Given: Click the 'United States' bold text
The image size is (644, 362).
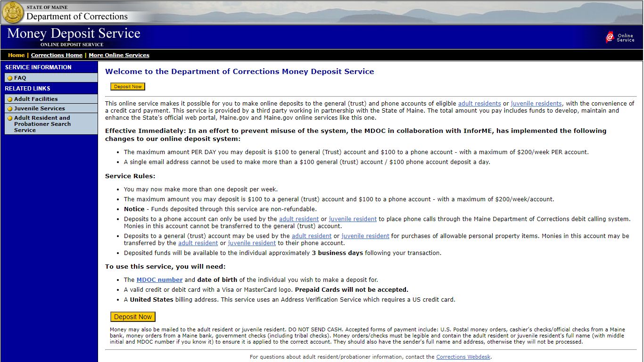Looking at the screenshot, I should (x=152, y=300).
